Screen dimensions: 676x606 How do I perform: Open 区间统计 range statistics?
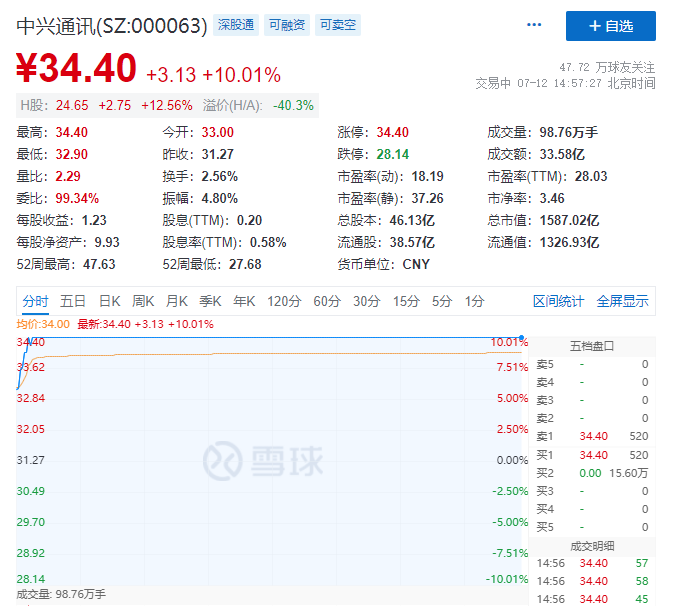coord(558,301)
